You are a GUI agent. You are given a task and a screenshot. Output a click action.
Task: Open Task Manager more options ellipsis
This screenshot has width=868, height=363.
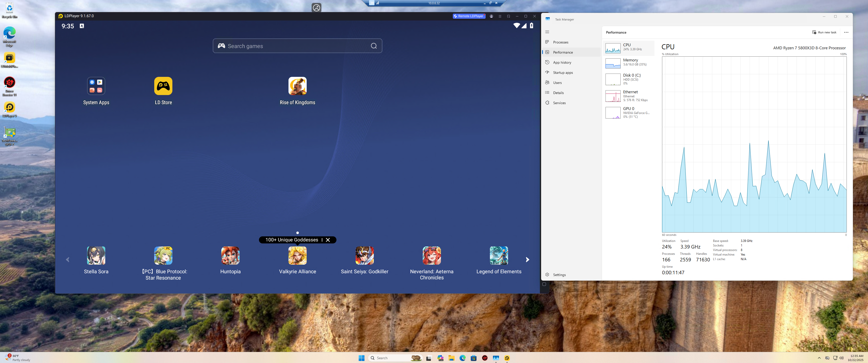tap(846, 32)
